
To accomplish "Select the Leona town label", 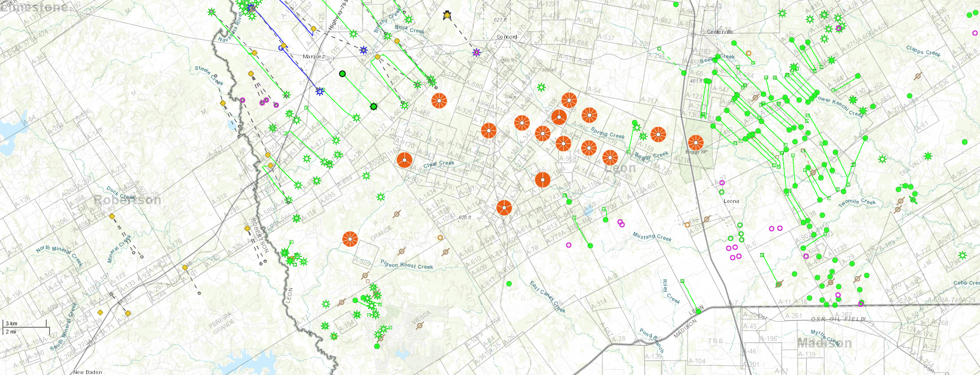I will 731,201.
